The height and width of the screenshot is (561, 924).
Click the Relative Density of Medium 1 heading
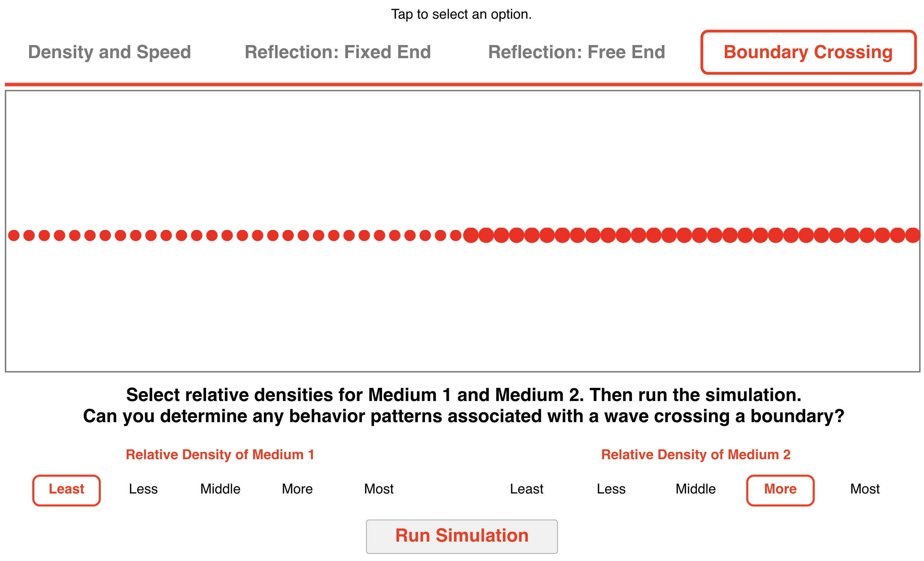tap(220, 454)
